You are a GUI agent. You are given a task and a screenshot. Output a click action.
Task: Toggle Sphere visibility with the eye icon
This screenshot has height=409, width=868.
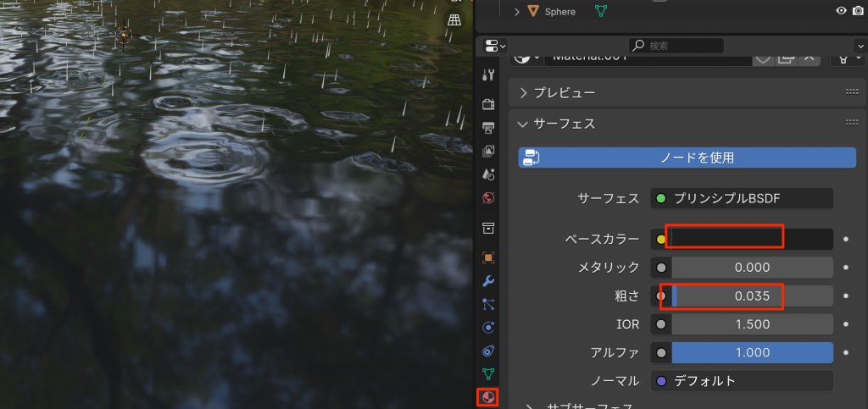pyautogui.click(x=841, y=11)
